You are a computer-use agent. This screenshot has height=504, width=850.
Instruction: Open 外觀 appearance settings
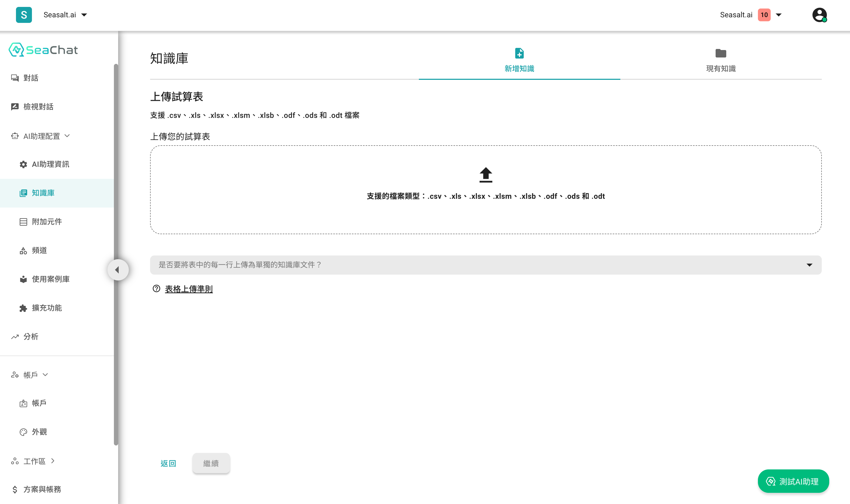[x=57, y=432]
